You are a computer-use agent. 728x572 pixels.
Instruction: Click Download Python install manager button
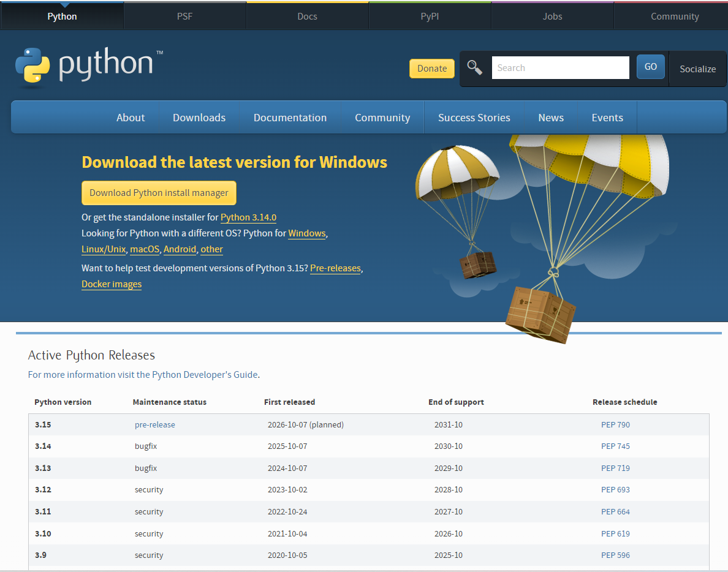pos(159,192)
